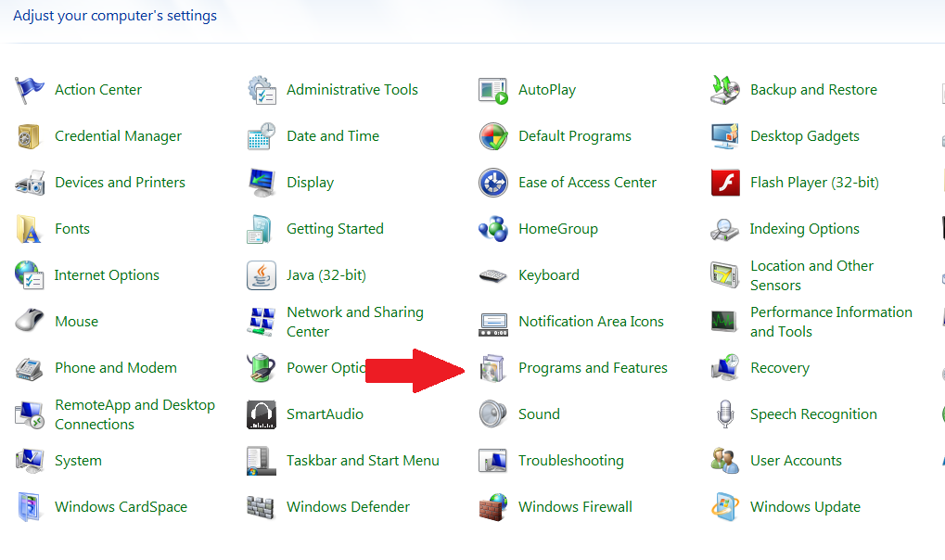Open the Network and Sharing Center link
This screenshot has height=560, width=945.
coord(354,322)
